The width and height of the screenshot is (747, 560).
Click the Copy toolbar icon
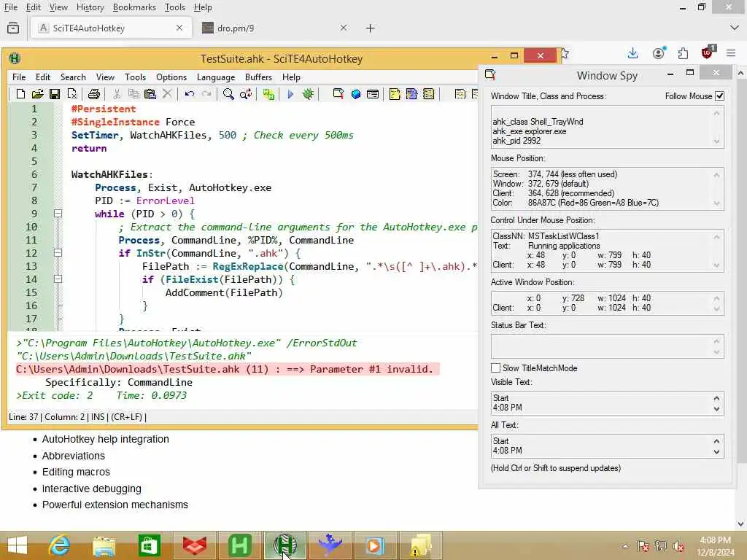click(x=134, y=94)
